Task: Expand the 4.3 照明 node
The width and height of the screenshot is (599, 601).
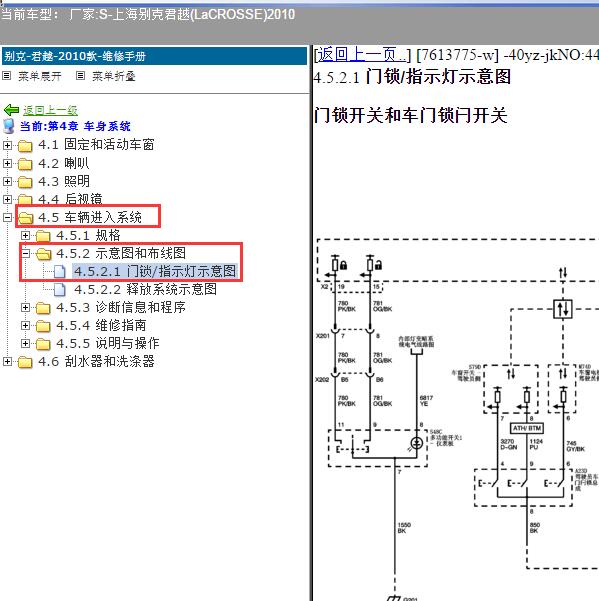Action: pyautogui.click(x=7, y=181)
